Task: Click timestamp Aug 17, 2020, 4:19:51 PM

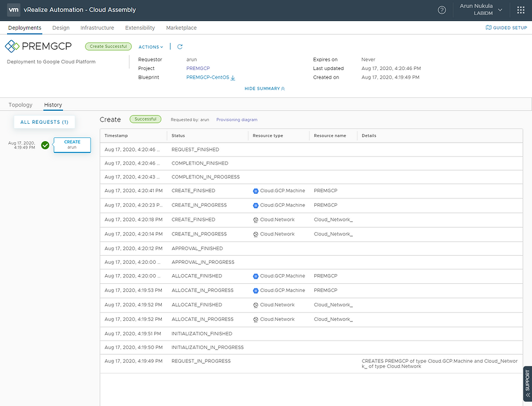Action: (132, 334)
